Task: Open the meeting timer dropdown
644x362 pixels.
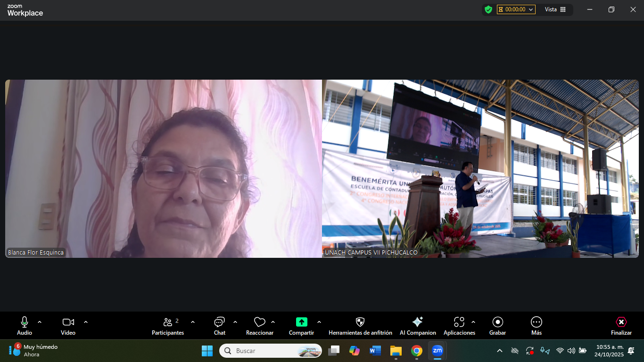Action: click(516, 9)
